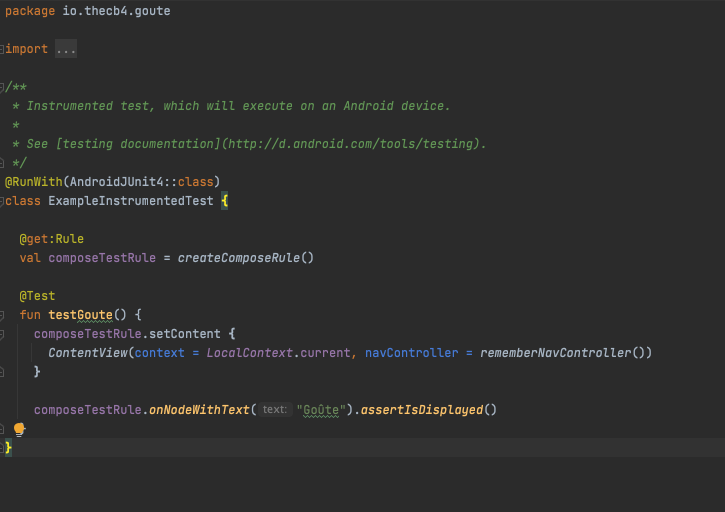This screenshot has height=512, width=725.
Task: Click LocalContext in the ContentView arguments
Action: pyautogui.click(x=249, y=353)
